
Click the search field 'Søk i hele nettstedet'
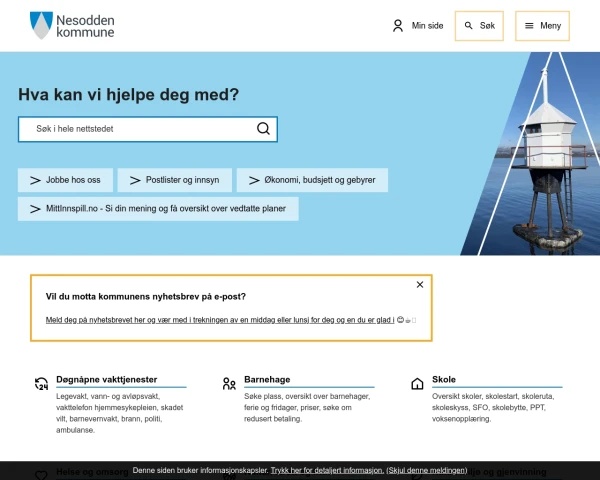click(x=135, y=129)
